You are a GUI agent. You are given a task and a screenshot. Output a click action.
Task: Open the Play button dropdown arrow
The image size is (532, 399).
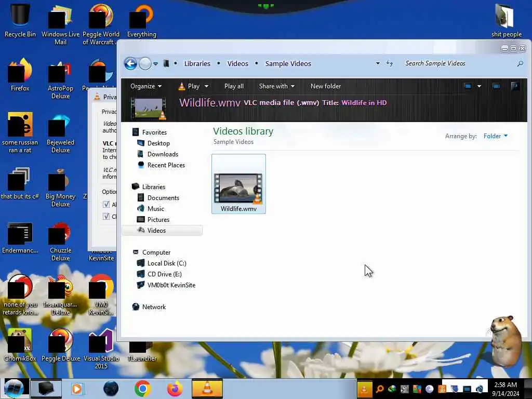206,86
